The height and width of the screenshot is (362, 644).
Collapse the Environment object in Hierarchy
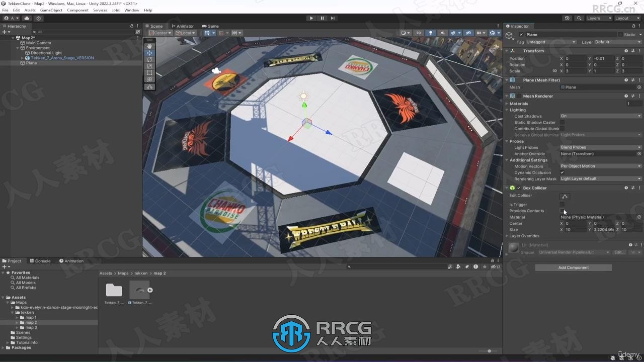point(17,48)
